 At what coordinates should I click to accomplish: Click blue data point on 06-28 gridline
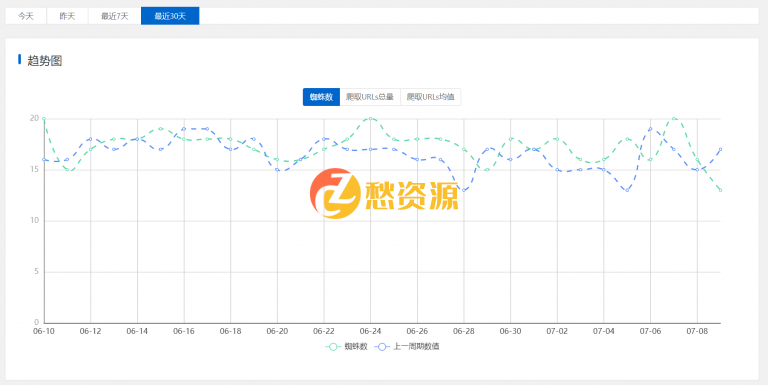pos(464,190)
